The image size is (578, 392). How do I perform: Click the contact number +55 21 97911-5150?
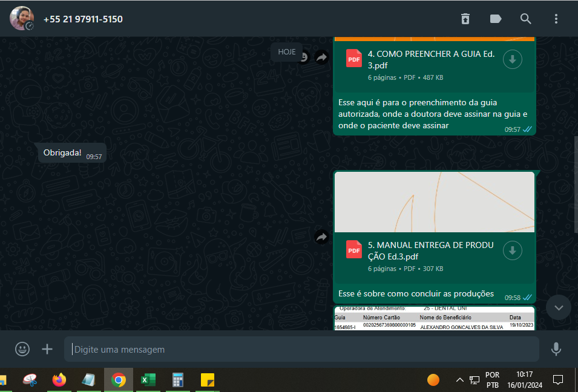(x=83, y=19)
